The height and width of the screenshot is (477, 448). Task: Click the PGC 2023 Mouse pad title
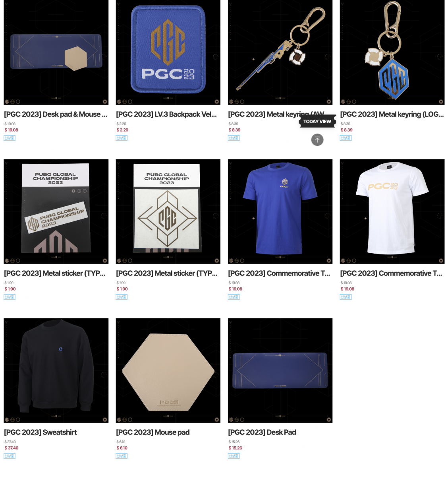(x=153, y=432)
